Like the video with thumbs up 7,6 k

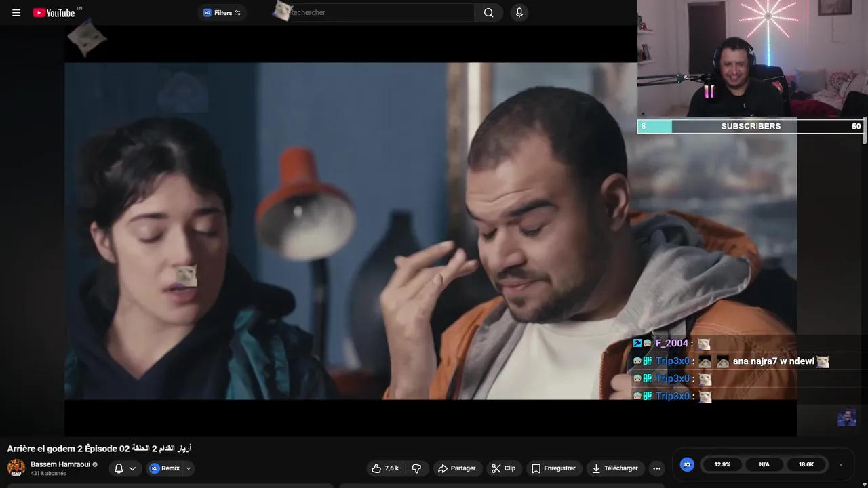click(386, 468)
